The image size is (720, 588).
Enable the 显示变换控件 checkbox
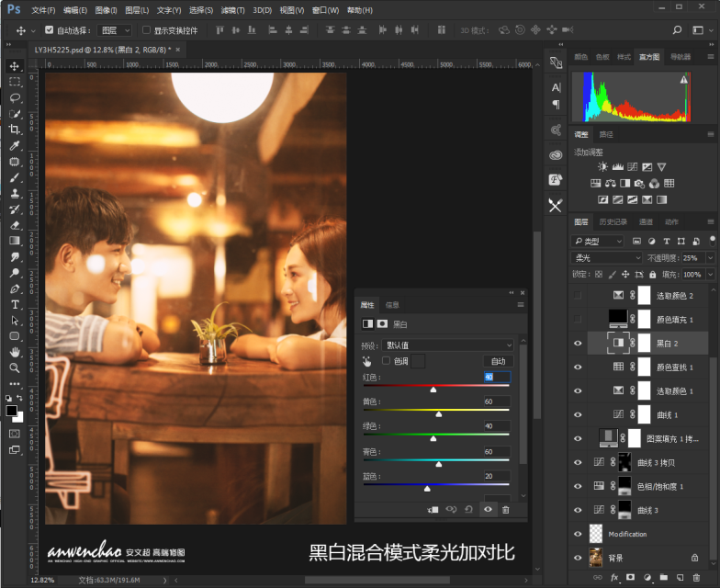(x=147, y=29)
